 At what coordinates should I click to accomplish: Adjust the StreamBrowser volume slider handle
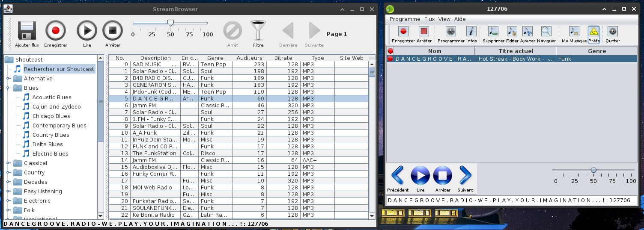click(170, 23)
